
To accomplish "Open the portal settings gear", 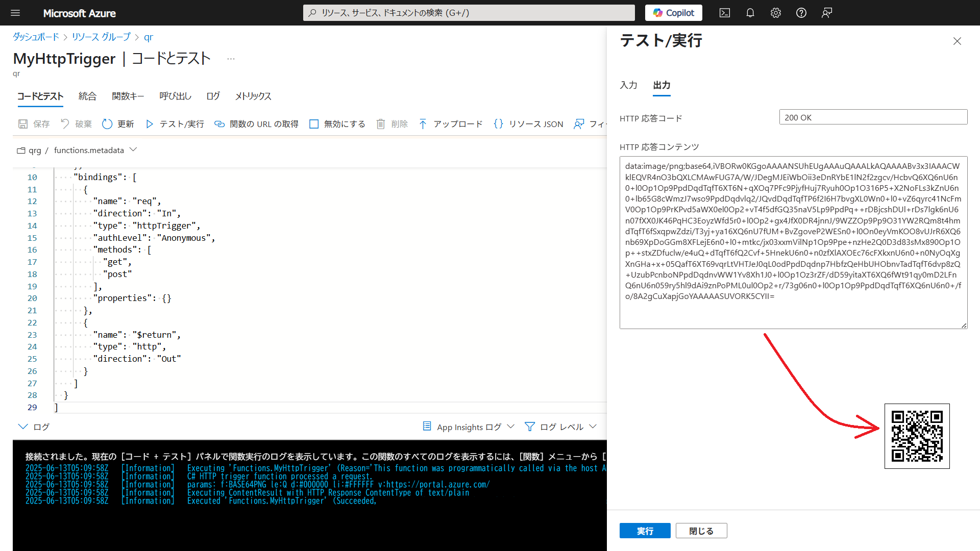I will (776, 13).
